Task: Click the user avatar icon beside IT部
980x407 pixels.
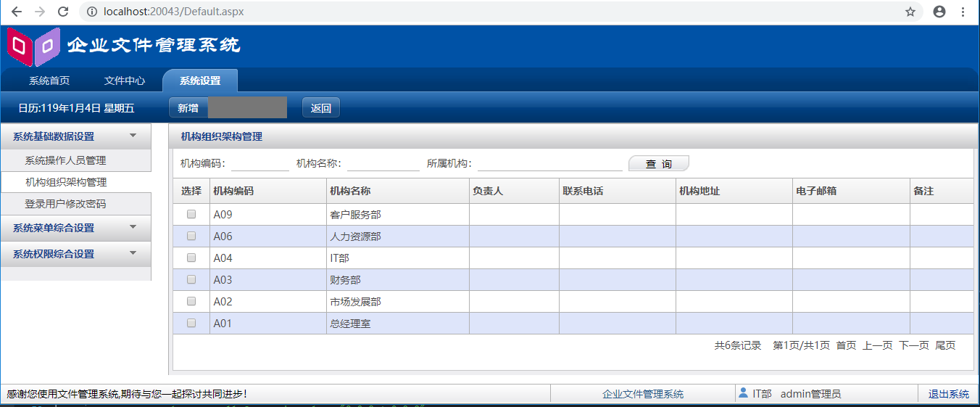Action: 743,392
